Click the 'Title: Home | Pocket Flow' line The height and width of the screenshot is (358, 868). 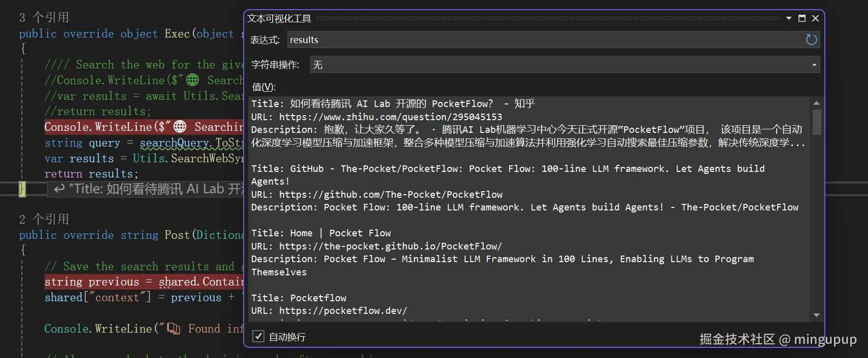pos(321,233)
